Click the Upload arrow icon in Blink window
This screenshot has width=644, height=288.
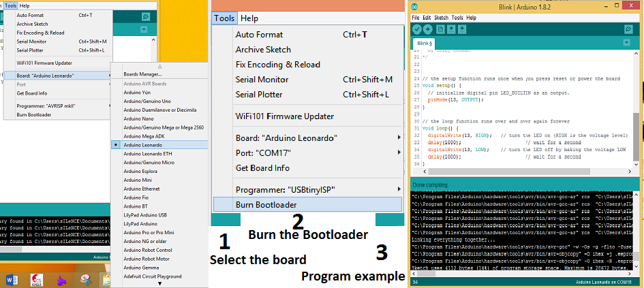[x=427, y=29]
